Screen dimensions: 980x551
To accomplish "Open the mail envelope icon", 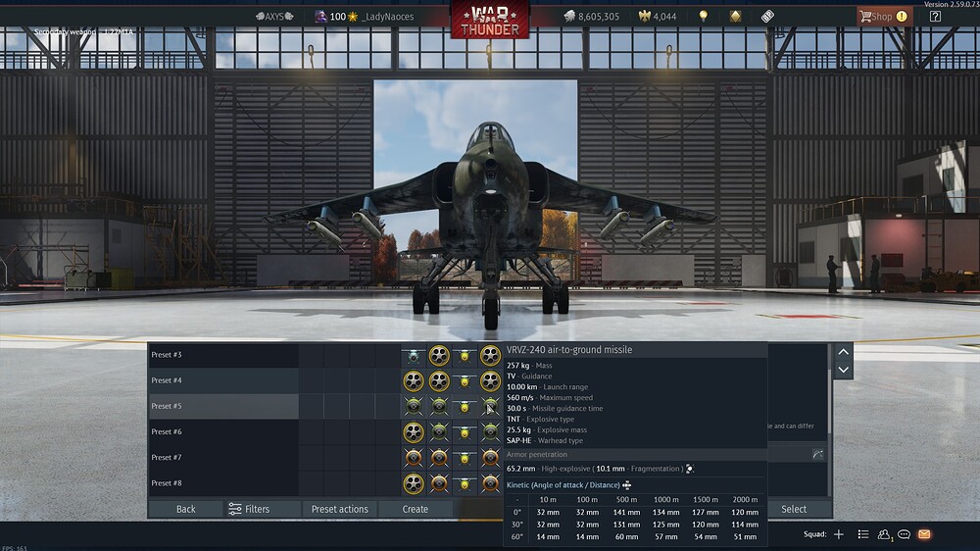I will pos(924,534).
